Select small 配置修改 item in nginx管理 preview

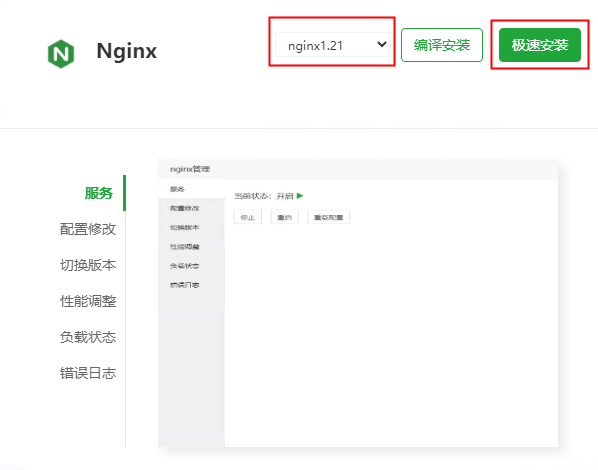[185, 208]
